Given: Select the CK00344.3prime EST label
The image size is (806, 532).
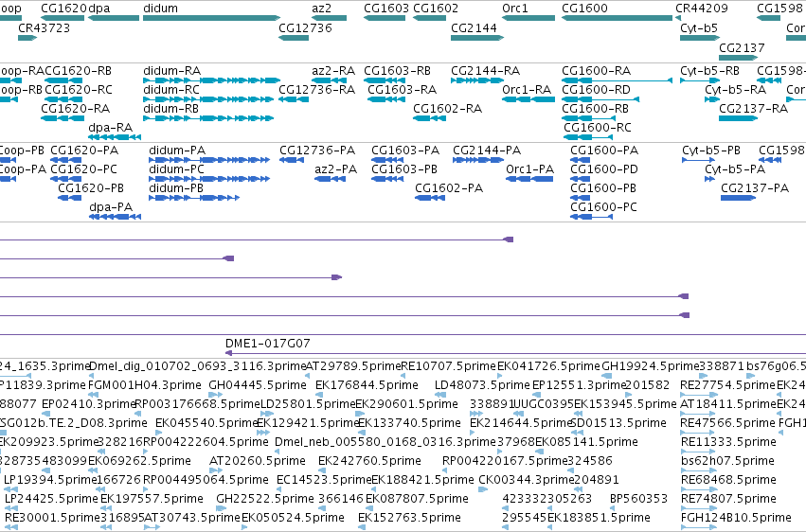Looking at the screenshot, I should (526, 479).
